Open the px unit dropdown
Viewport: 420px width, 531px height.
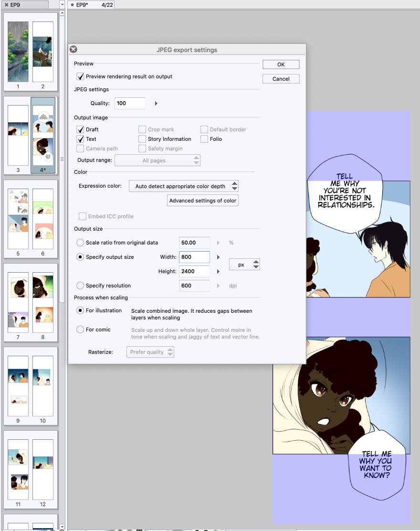[244, 264]
